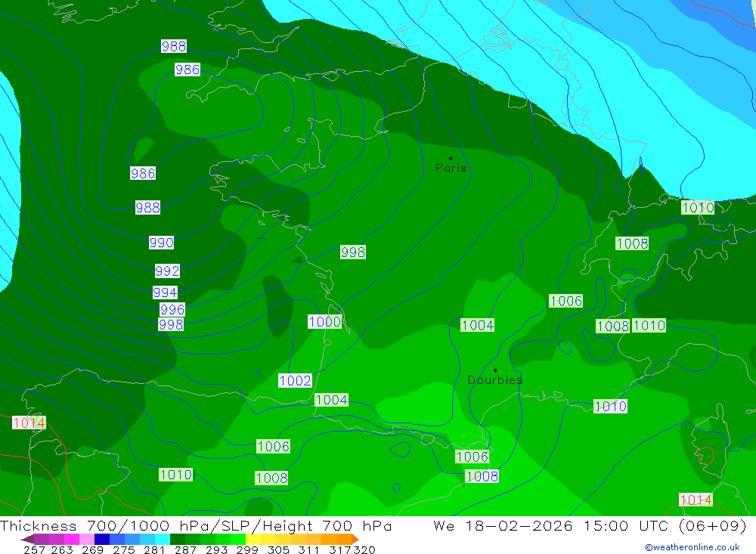Select the 992 isobar label
The height and width of the screenshot is (554, 756).
(x=167, y=271)
